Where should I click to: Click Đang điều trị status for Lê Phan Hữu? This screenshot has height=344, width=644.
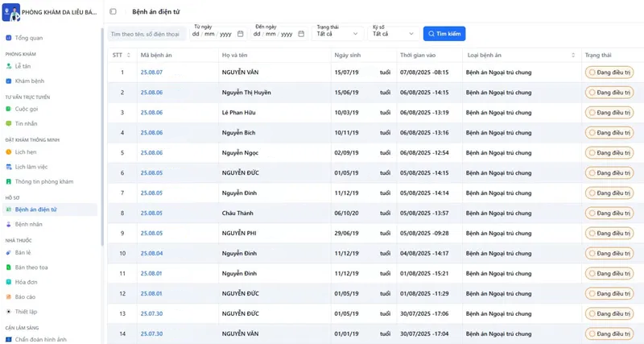(x=609, y=113)
